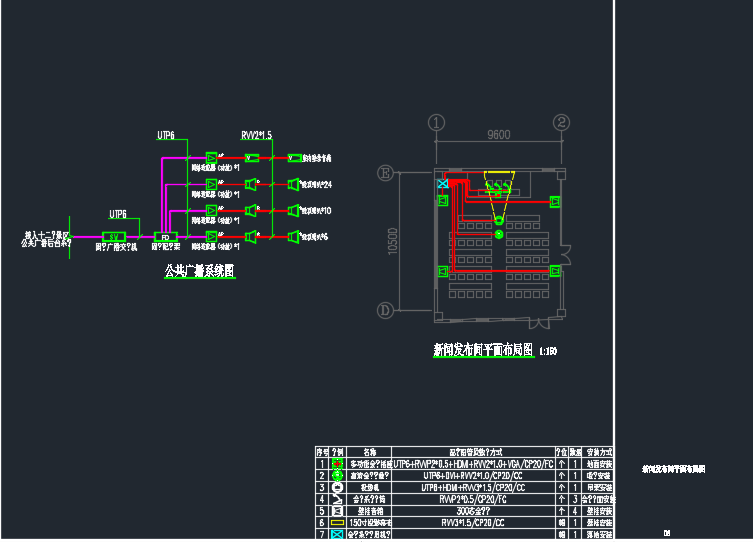753x542 pixels.
Task: Click the 序号 table header cell
Action: 323,452
